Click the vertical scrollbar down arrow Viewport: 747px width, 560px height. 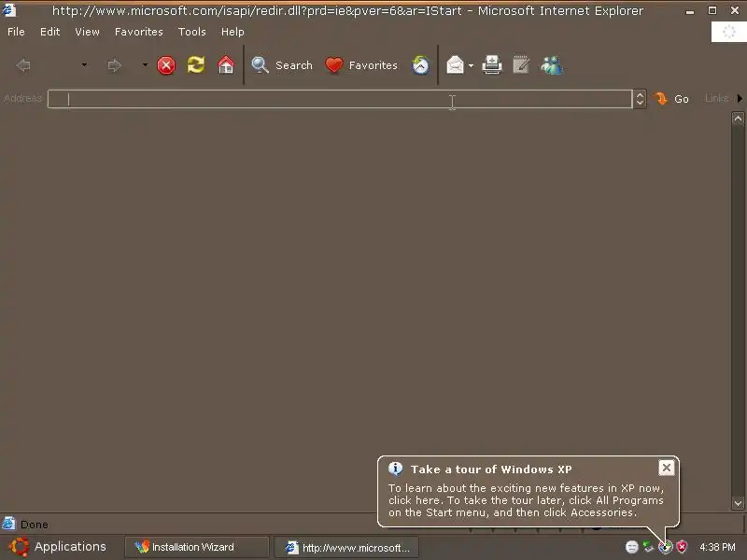tap(738, 503)
